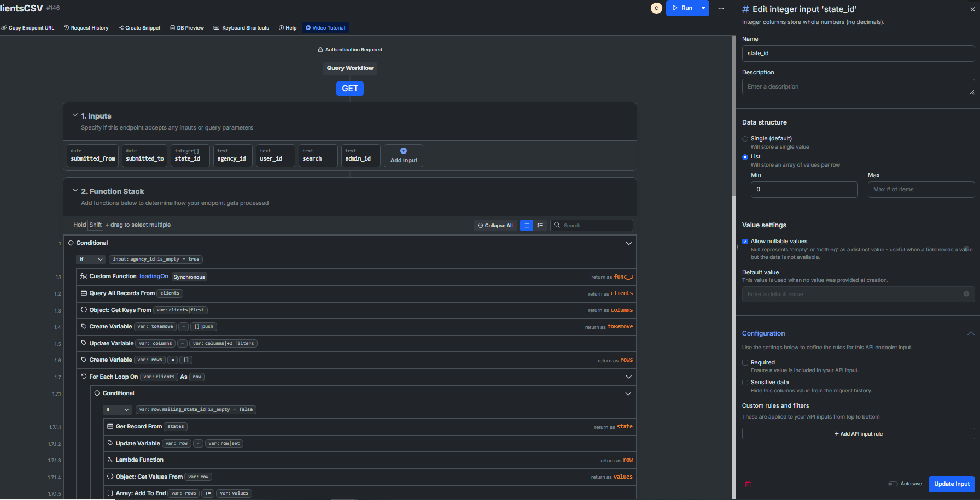Click the GET method badge
980x500 pixels.
pyautogui.click(x=350, y=89)
